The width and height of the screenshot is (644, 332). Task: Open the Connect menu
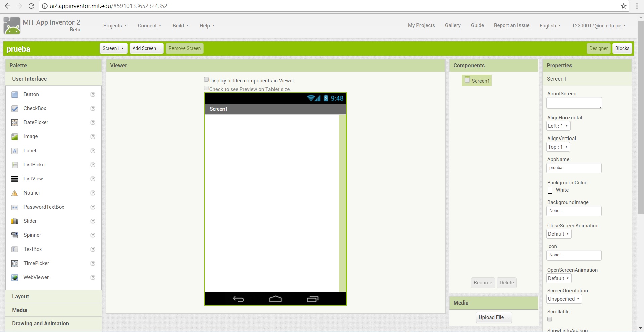tap(149, 26)
